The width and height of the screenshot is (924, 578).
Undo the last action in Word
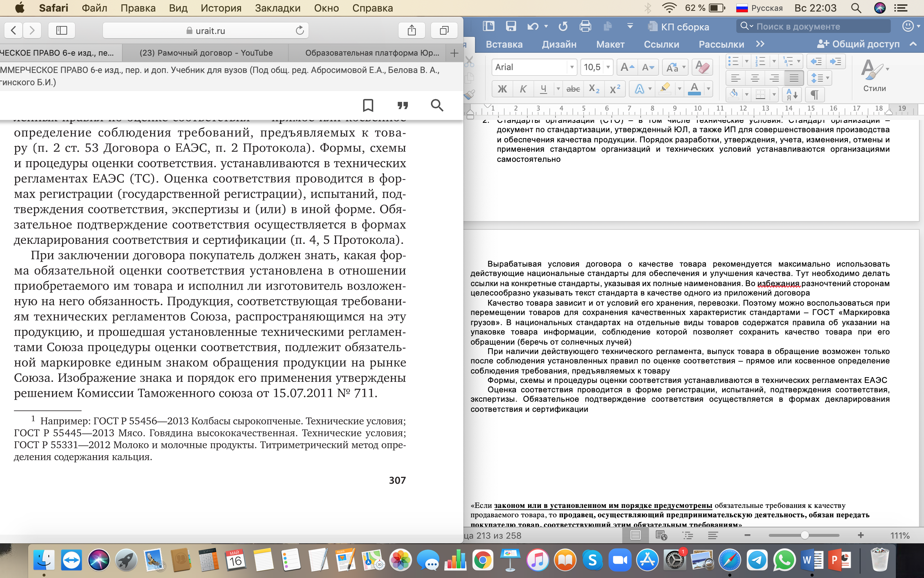coord(533,26)
